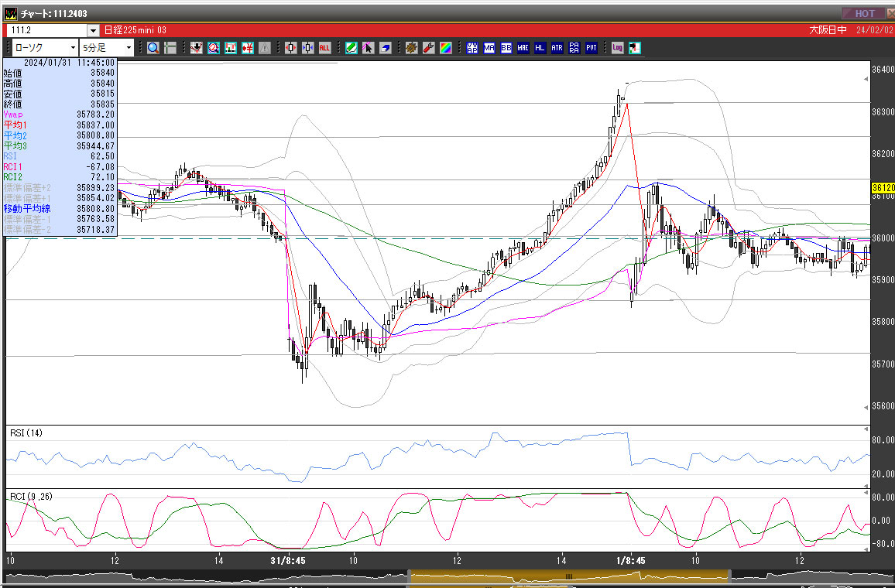
Task: Click the grey warning triangle icon
Action: coord(264,48)
